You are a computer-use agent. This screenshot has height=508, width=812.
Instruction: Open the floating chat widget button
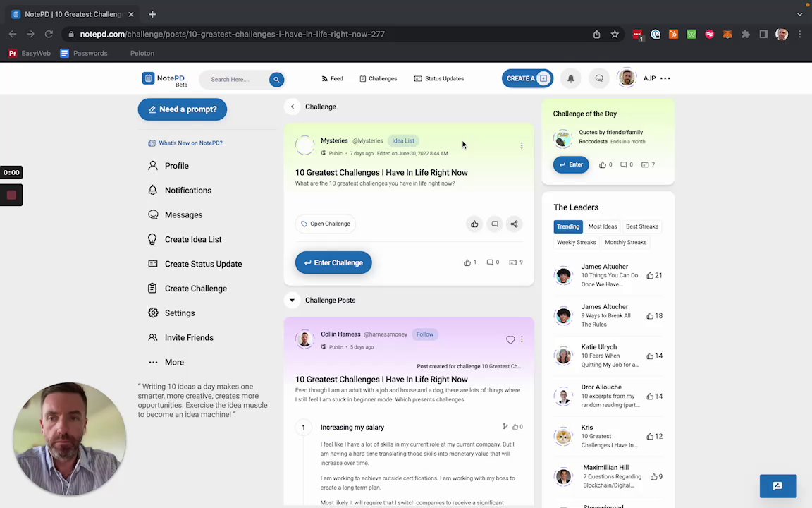[778, 485]
